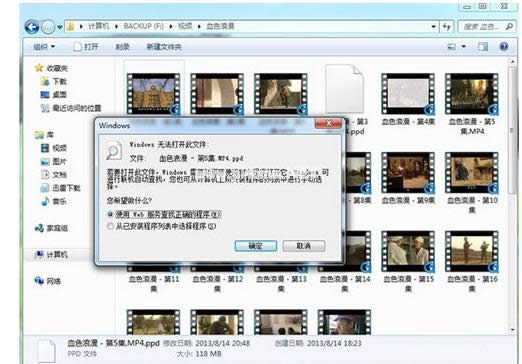This screenshot has width=522, height=364.
Task: Click 新建文件夹 in the toolbar
Action: coord(164,47)
